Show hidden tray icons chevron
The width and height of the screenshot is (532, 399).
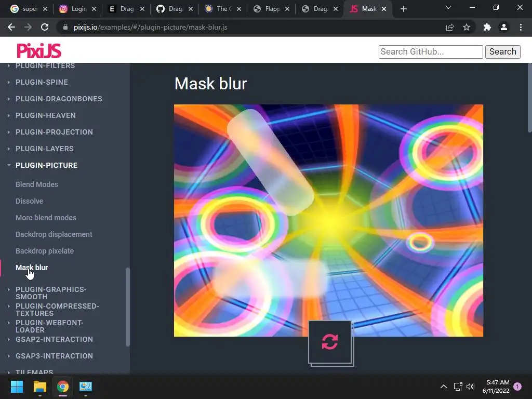click(444, 387)
